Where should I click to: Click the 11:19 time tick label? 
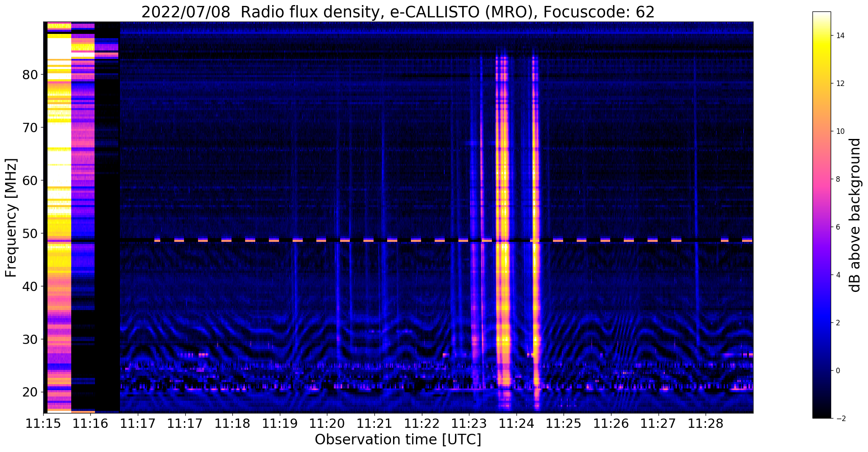(280, 424)
